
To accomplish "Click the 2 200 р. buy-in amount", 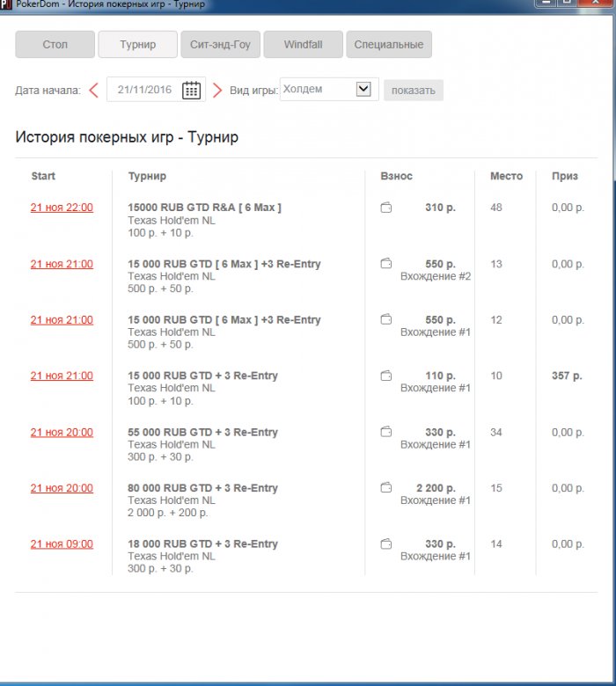I will coord(436,488).
